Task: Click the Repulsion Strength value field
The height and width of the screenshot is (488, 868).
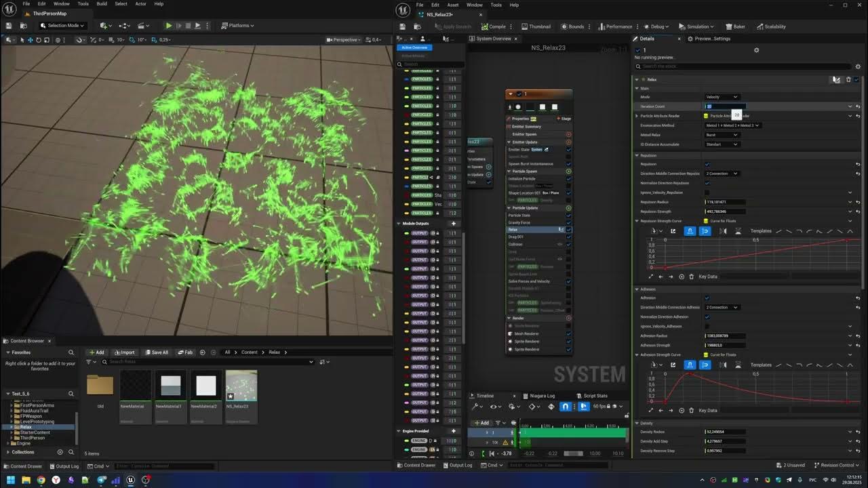Action: [x=725, y=211]
